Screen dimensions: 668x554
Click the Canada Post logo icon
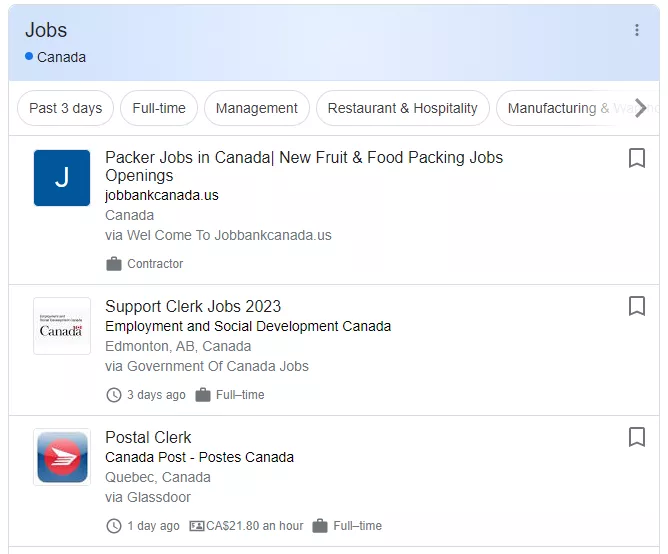(x=62, y=457)
